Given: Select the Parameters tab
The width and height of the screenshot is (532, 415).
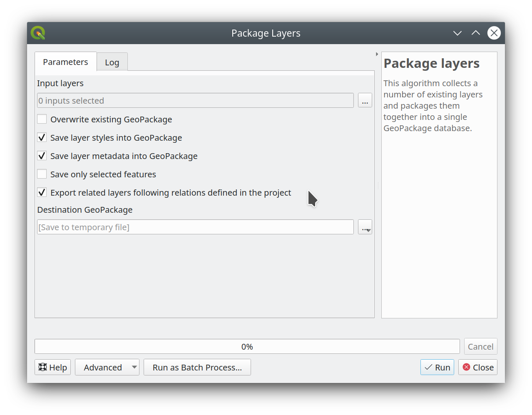Looking at the screenshot, I should tap(65, 62).
